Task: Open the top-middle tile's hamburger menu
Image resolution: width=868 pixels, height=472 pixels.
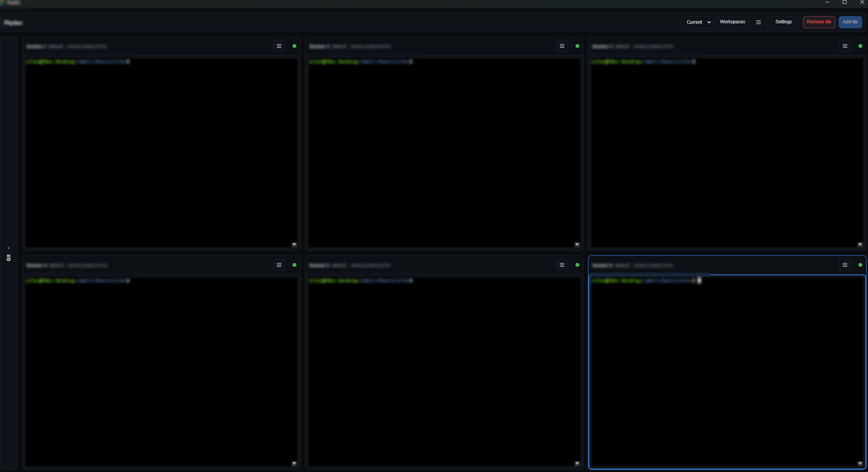Action: pyautogui.click(x=562, y=46)
